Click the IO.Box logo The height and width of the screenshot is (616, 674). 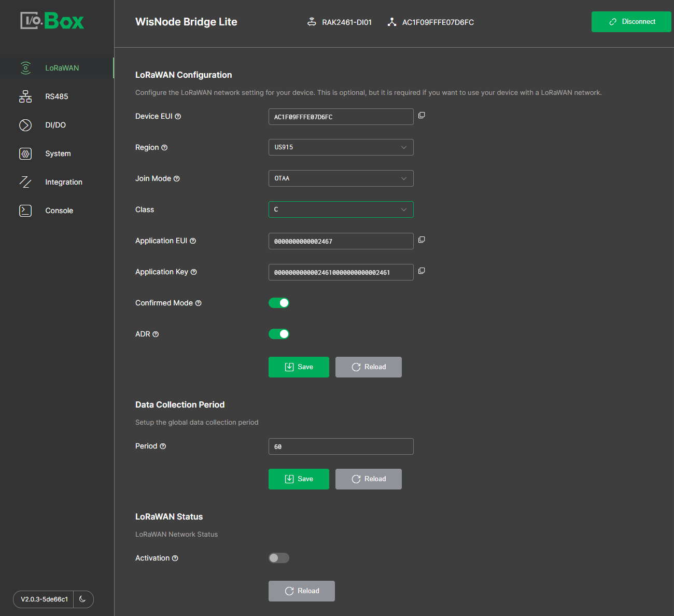52,21
